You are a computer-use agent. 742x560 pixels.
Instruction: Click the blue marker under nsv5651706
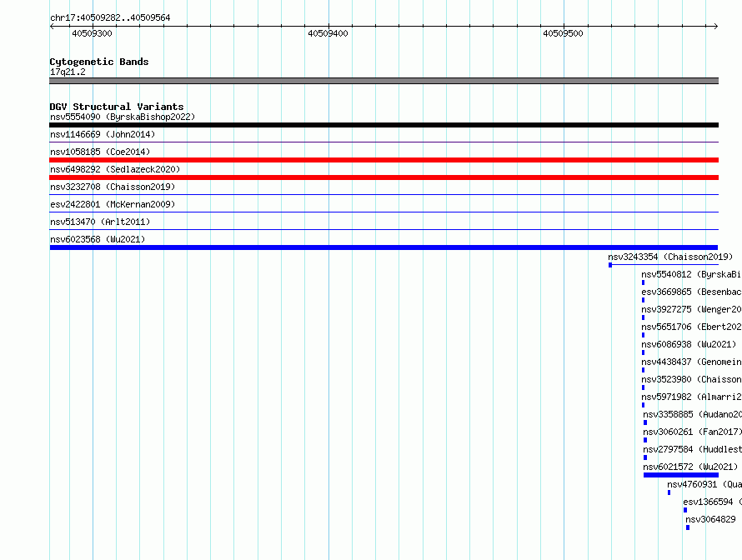tap(643, 335)
